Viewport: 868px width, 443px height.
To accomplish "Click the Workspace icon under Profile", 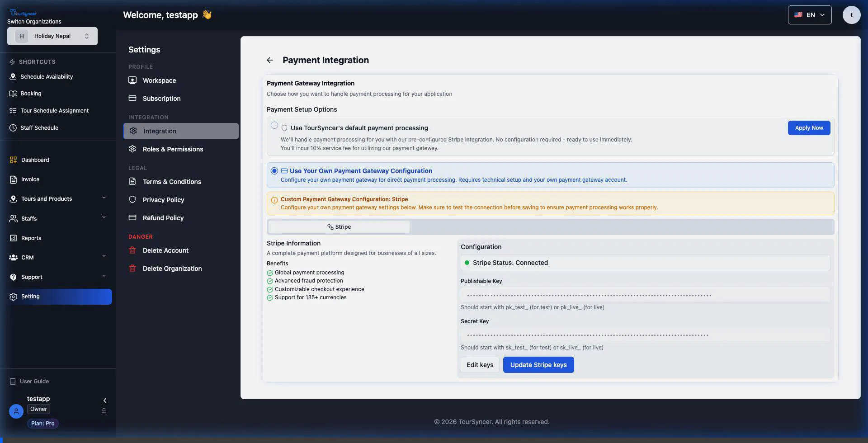I will [x=132, y=80].
